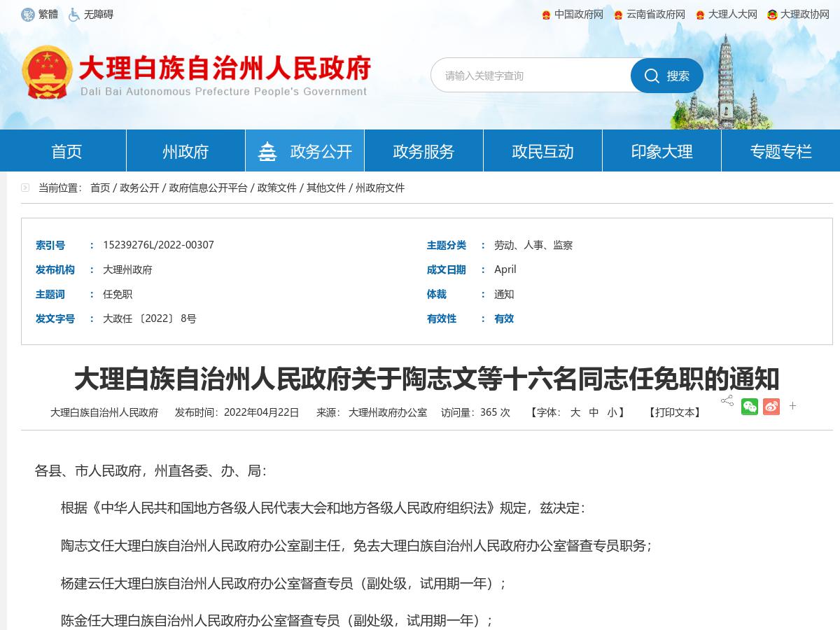Viewport: 840px width, 630px height.
Task: Open the 政民互动 navigation menu item
Action: click(543, 150)
